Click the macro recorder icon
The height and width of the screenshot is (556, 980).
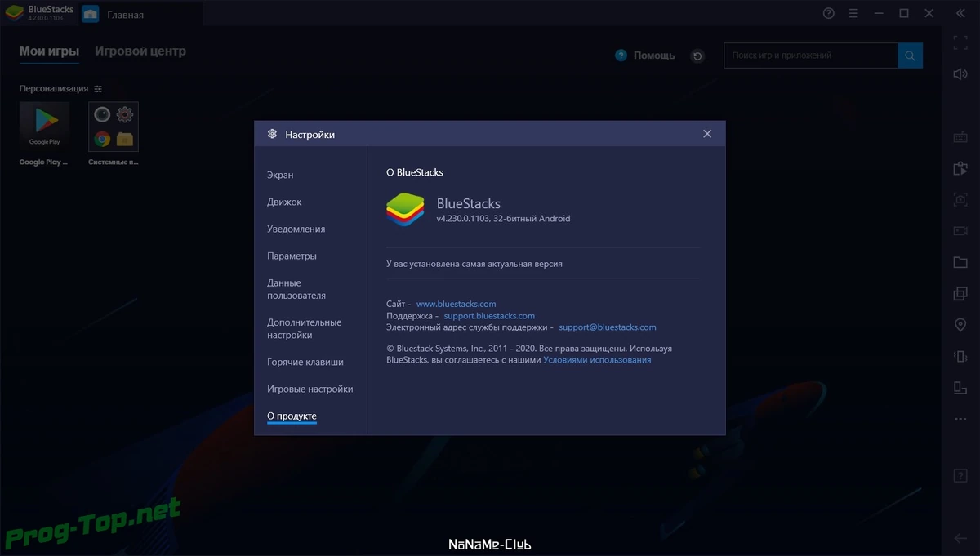click(x=960, y=168)
